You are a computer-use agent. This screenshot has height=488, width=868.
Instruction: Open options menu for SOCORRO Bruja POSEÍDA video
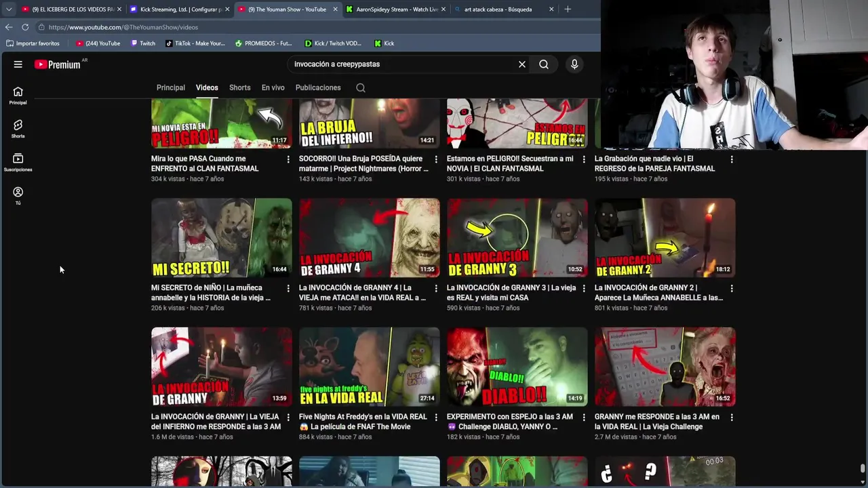436,159
